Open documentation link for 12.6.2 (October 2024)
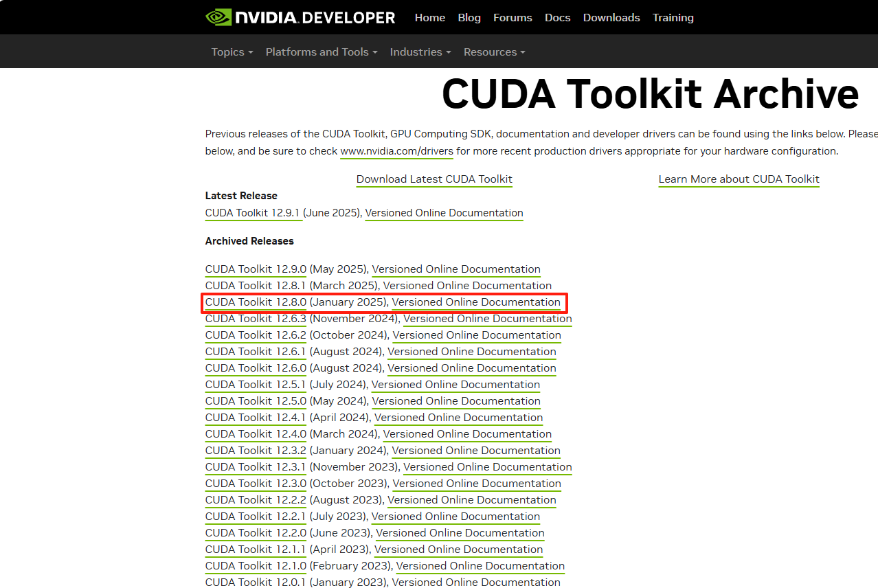 (477, 335)
